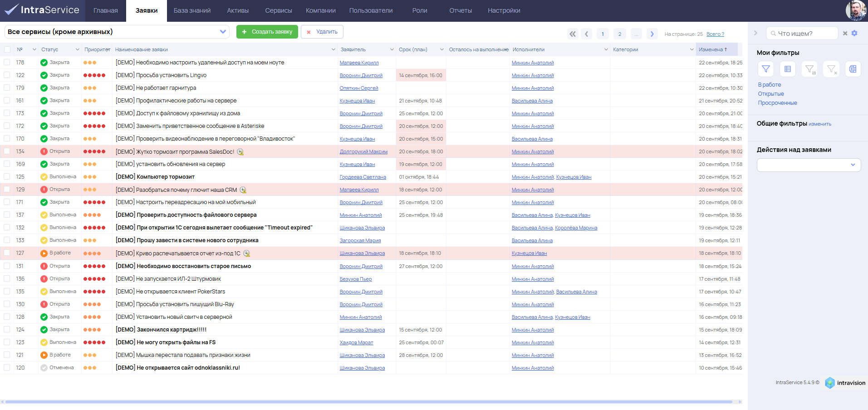The height and width of the screenshot is (410, 868).
Task: Go to the next page arrow
Action: pyautogui.click(x=652, y=34)
